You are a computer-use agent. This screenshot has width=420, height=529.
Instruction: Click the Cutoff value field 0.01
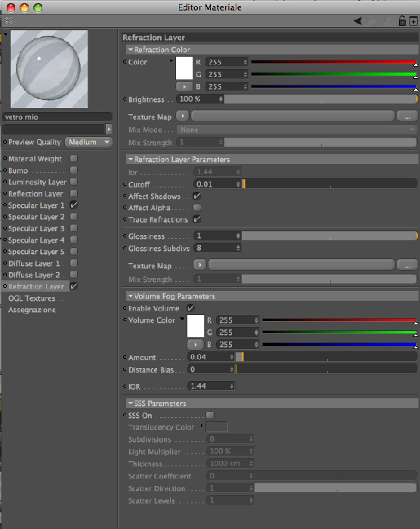click(x=215, y=184)
